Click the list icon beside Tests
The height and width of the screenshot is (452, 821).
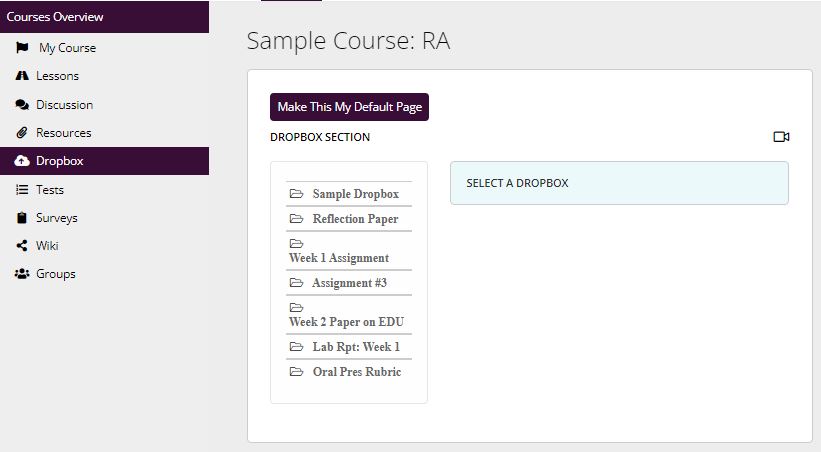(22, 190)
